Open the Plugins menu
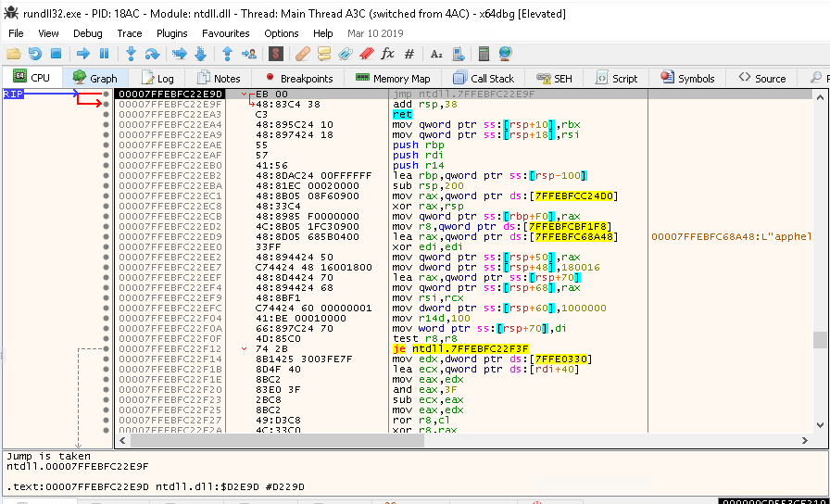The height and width of the screenshot is (504, 830). [x=172, y=33]
